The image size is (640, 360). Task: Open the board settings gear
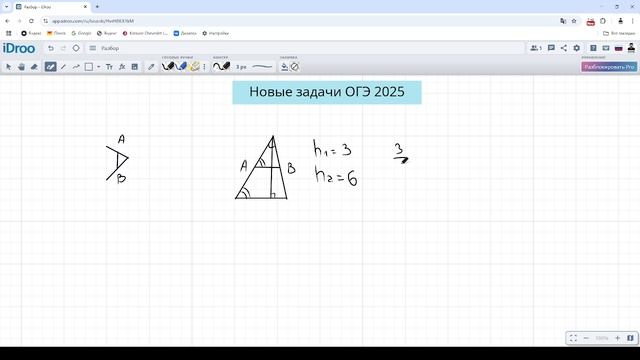click(576, 48)
